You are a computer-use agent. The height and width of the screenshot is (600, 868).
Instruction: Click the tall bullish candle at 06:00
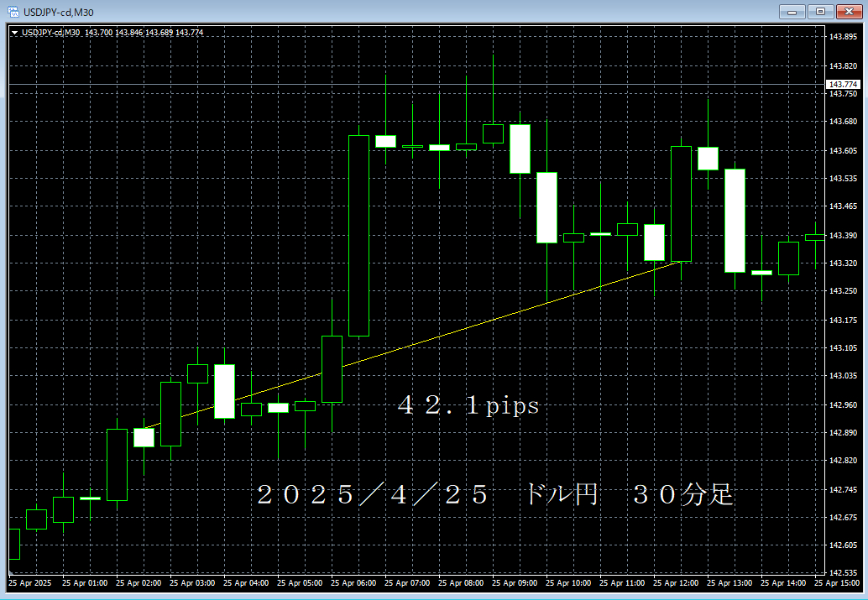pyautogui.click(x=358, y=235)
